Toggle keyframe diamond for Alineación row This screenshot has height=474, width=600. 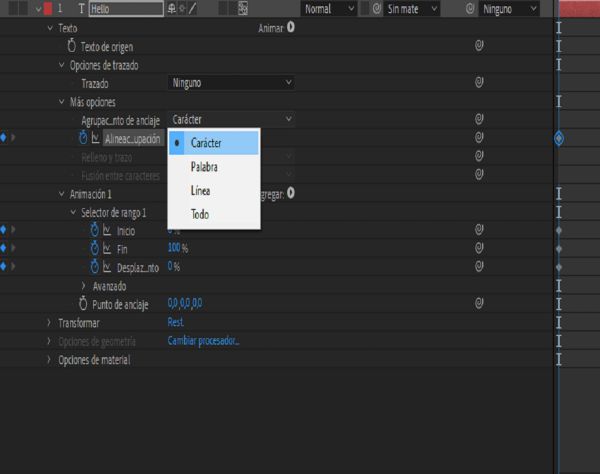pyautogui.click(x=4, y=137)
